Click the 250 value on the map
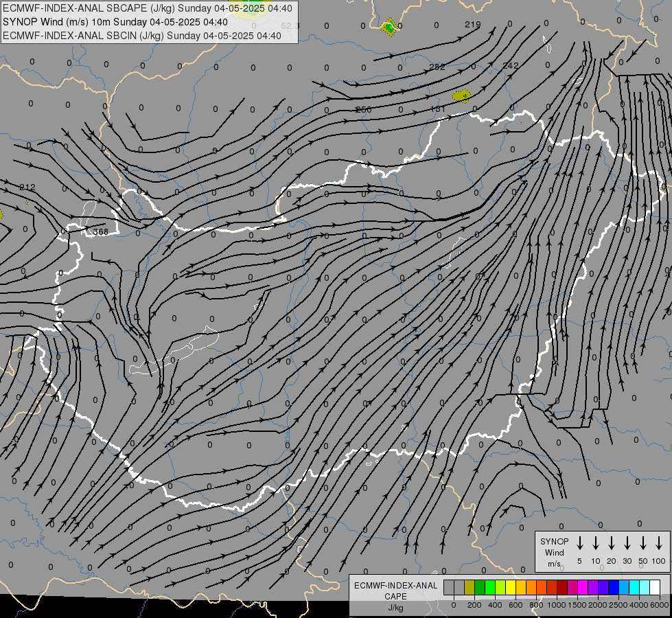 [363, 110]
